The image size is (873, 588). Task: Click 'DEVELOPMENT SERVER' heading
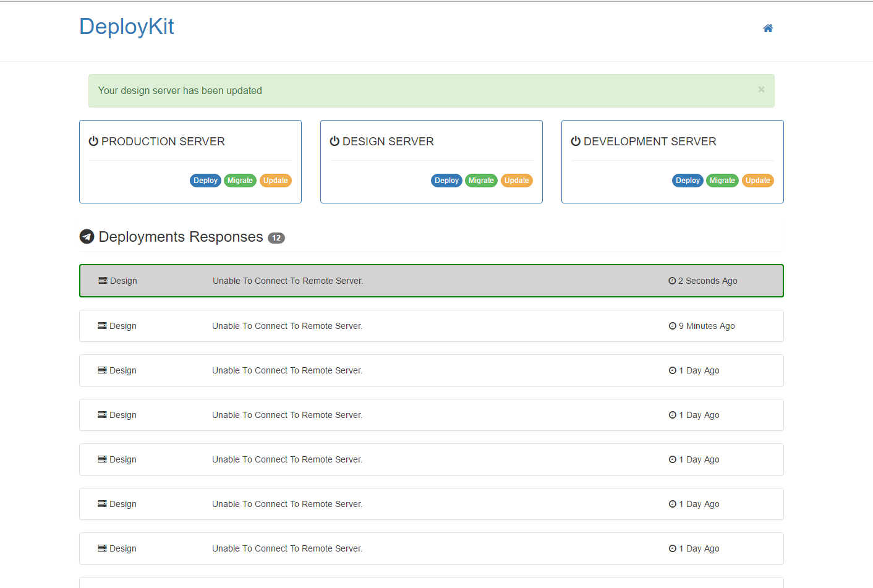[x=650, y=142]
